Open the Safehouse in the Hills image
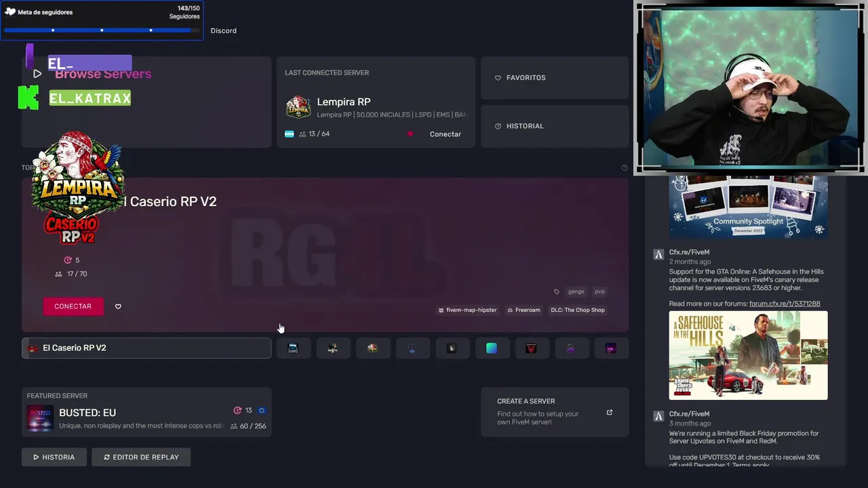 pyautogui.click(x=748, y=355)
